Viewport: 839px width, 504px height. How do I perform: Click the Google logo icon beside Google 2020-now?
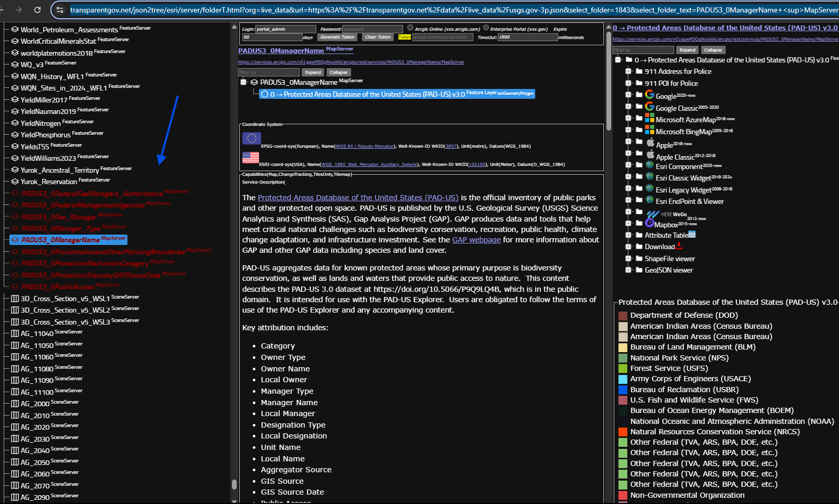650,94
